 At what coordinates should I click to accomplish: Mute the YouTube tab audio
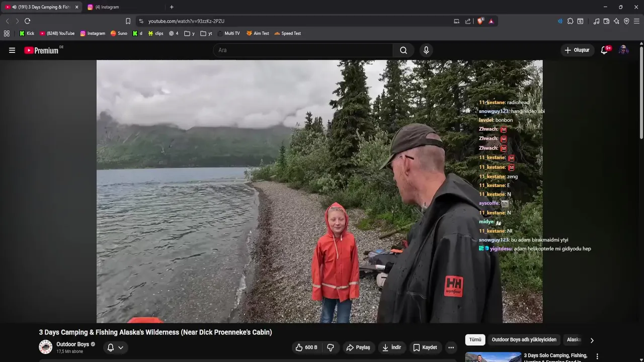[14, 7]
